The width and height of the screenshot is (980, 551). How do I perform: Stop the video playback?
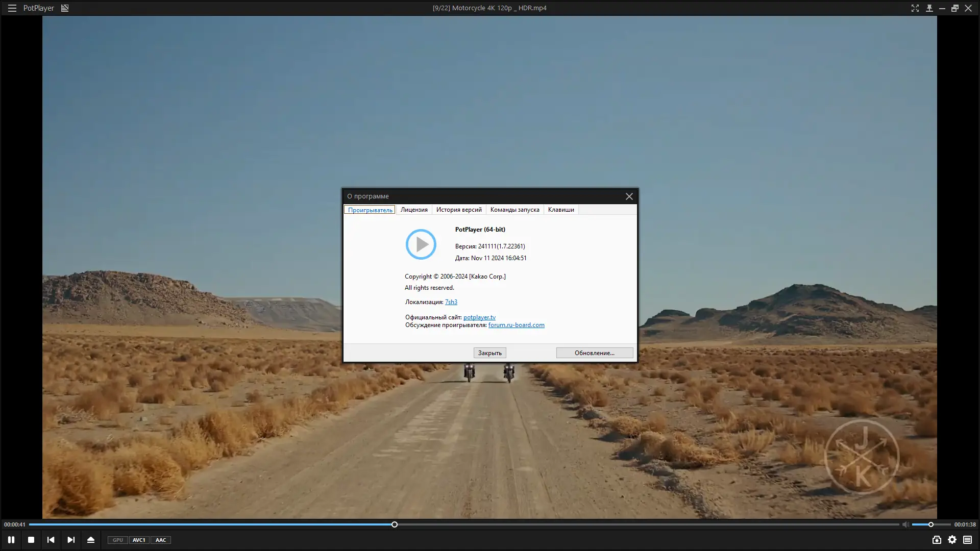(31, 540)
